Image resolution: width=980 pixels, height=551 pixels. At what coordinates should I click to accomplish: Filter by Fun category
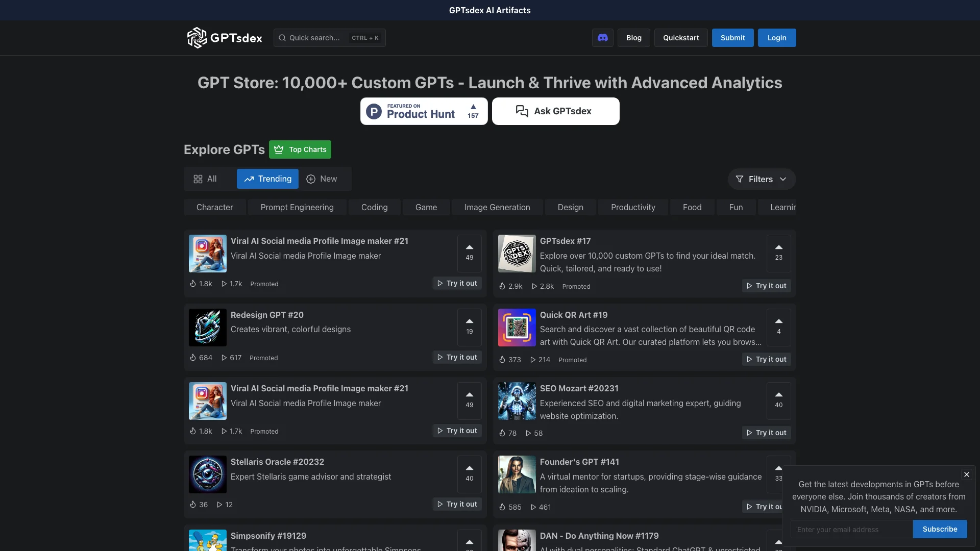(x=736, y=207)
